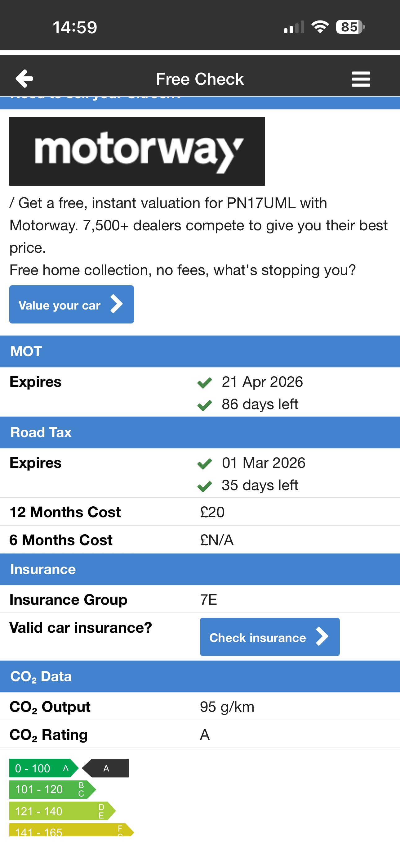Tap the back arrow icon
This screenshot has width=400, height=868.
pyautogui.click(x=24, y=79)
